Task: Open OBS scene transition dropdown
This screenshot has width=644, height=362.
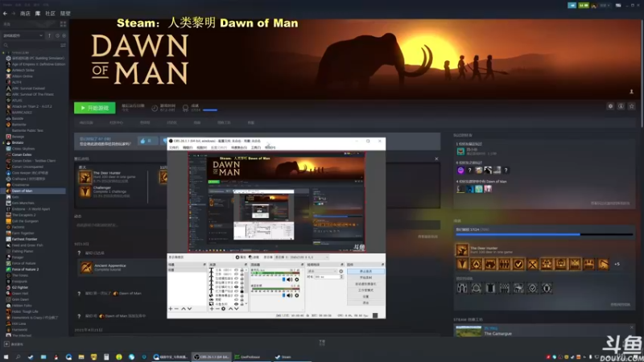Action: [323, 271]
